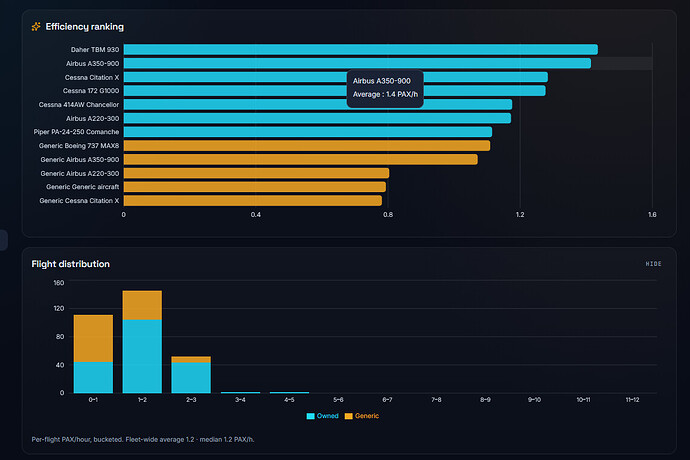Toggle the Generic legend entry

coord(362,416)
